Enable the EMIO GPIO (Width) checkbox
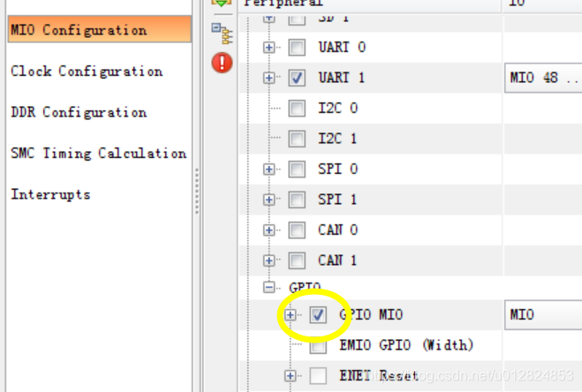The width and height of the screenshot is (582, 392). tap(318, 346)
